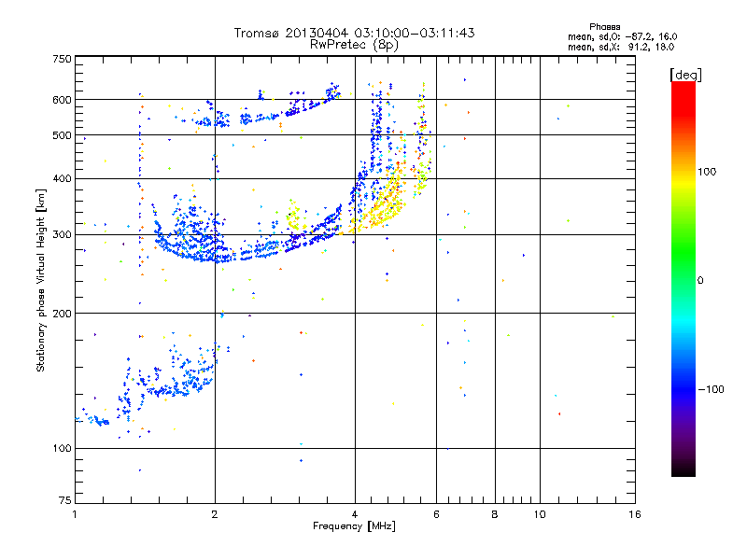747x560 pixels.
Task: Click the y-axis tick label '75'
Action: point(65,500)
